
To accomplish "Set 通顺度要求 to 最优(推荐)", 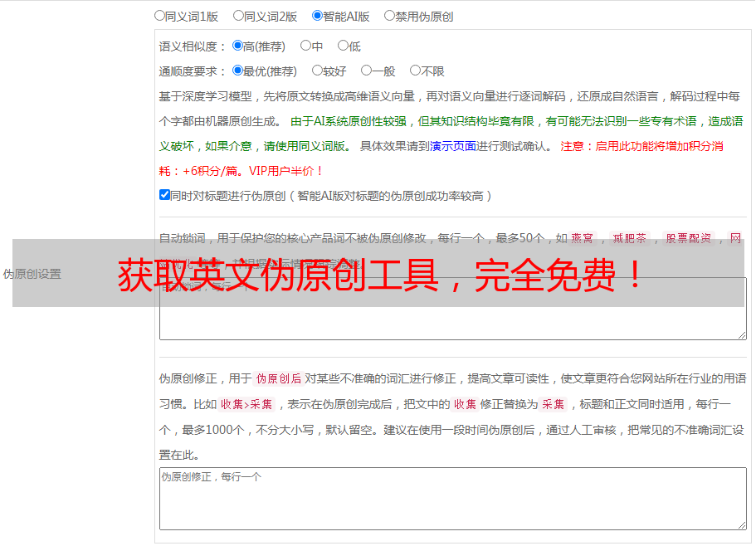I will coord(237,71).
